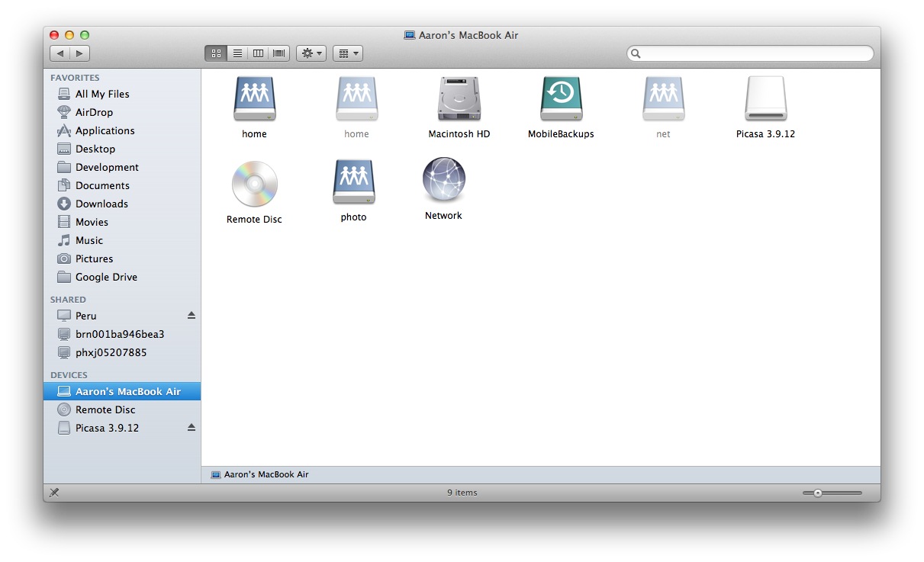The image size is (924, 562).
Task: Switch to list view mode
Action: coord(237,53)
